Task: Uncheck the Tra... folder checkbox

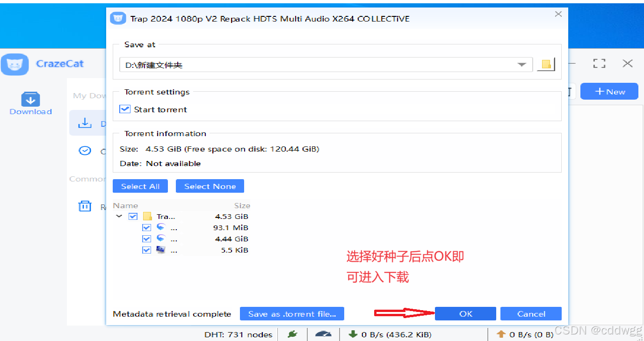Action: [133, 217]
